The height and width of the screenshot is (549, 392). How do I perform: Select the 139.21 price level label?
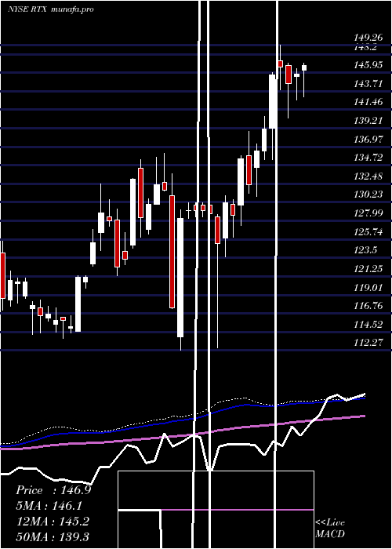[368, 121]
